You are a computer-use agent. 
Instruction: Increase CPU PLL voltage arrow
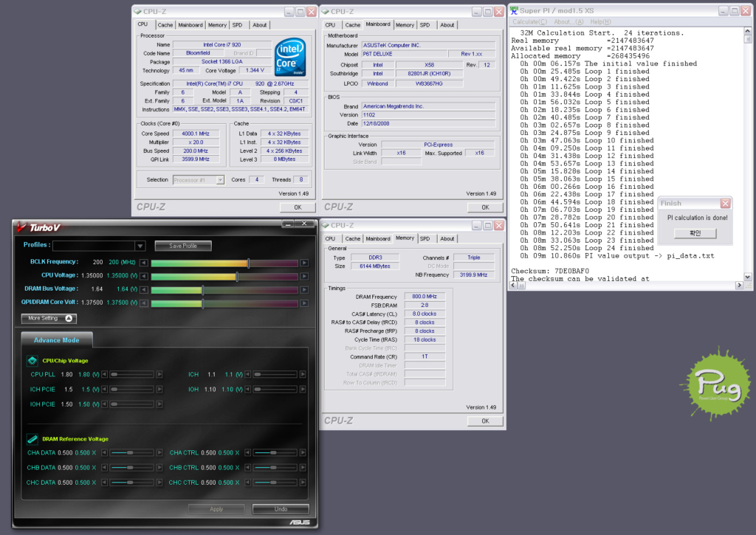[x=159, y=375]
